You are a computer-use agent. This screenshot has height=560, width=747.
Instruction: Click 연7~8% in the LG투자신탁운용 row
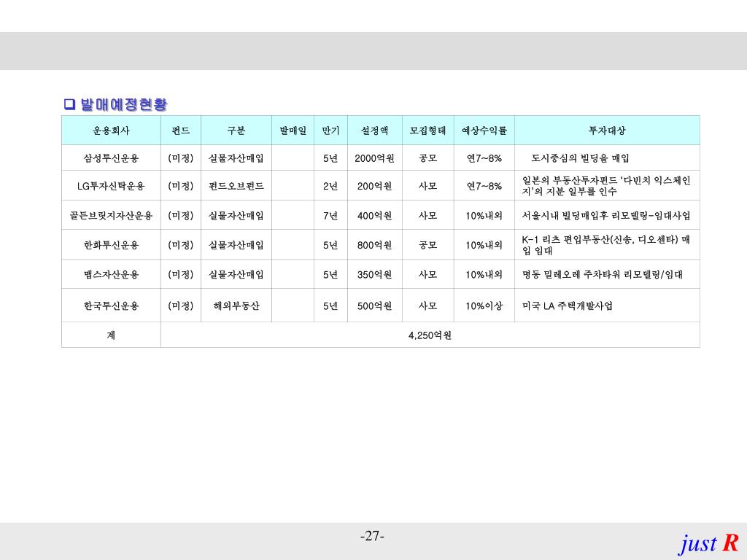point(484,186)
